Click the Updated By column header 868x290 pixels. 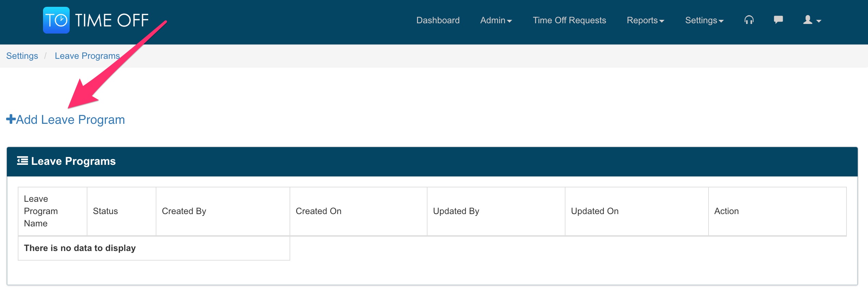pyautogui.click(x=456, y=211)
